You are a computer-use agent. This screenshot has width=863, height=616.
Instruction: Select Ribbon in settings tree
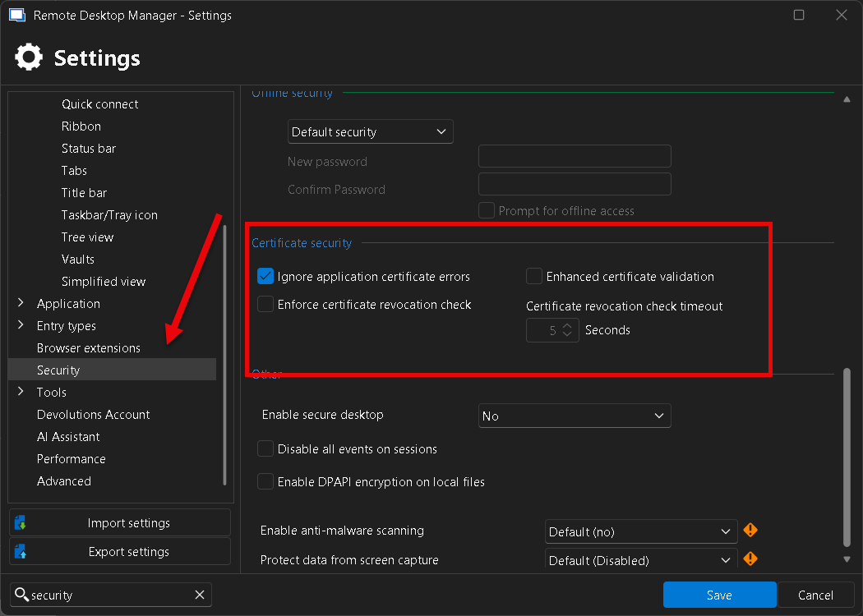click(x=81, y=126)
